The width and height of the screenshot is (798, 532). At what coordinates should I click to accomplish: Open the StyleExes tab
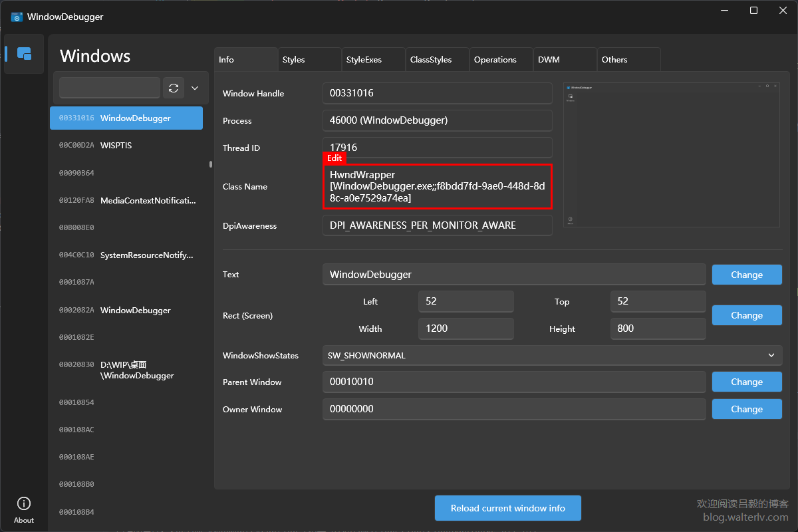click(374, 60)
